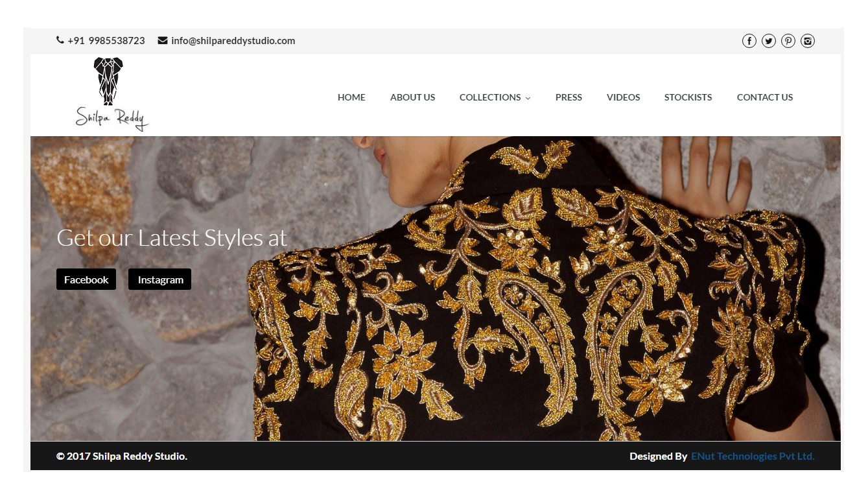The height and width of the screenshot is (498, 868).
Task: Open the Pinterest icon in top bar
Action: (x=788, y=41)
